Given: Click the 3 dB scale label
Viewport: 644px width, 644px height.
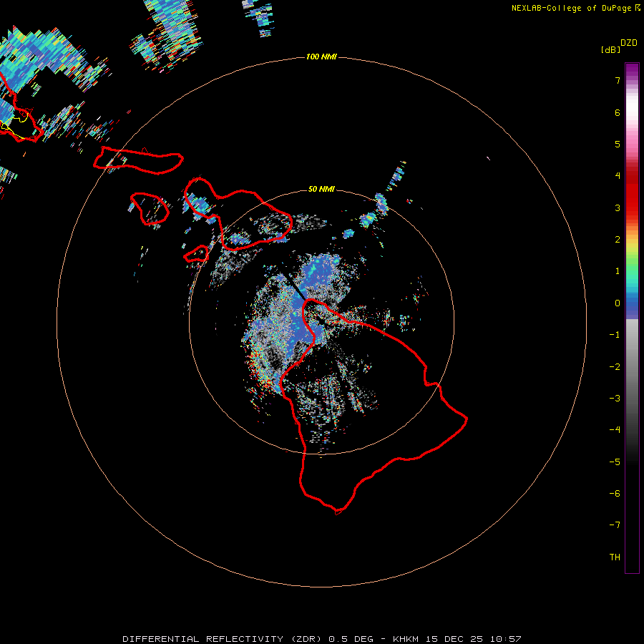Looking at the screenshot, I should point(618,208).
